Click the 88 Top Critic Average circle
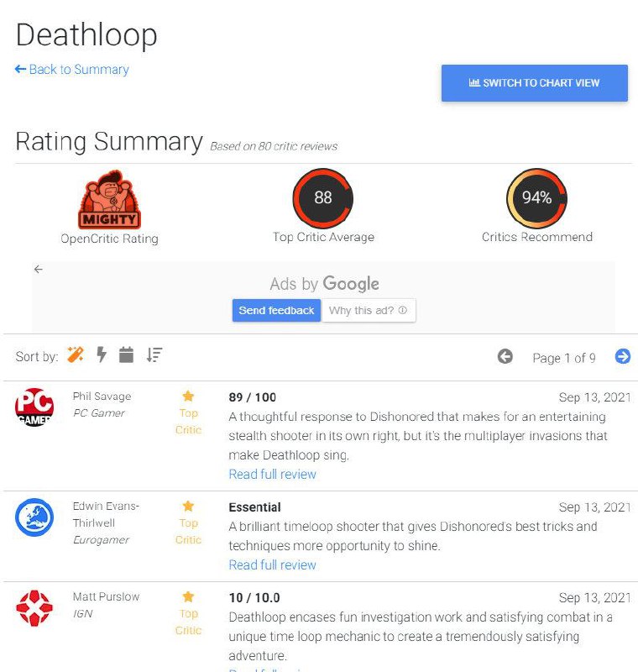The image size is (638, 672). [323, 198]
